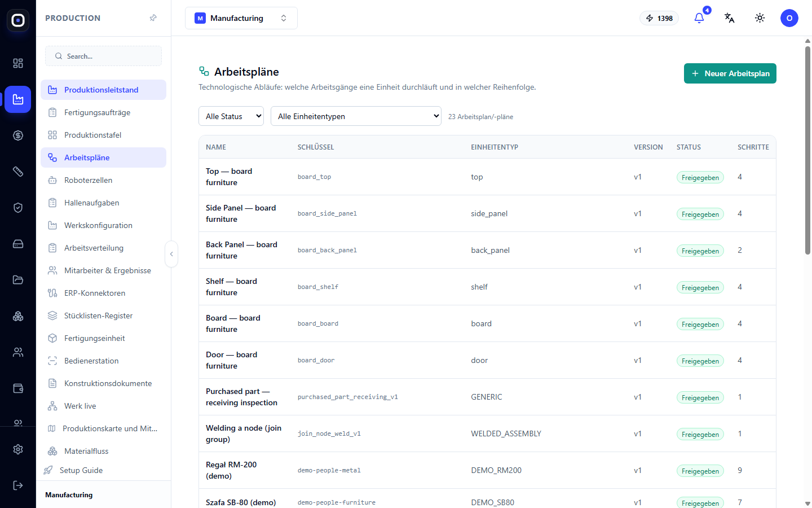Select the Regał RM-200 (demo) row name
The height and width of the screenshot is (508, 812).
231,470
